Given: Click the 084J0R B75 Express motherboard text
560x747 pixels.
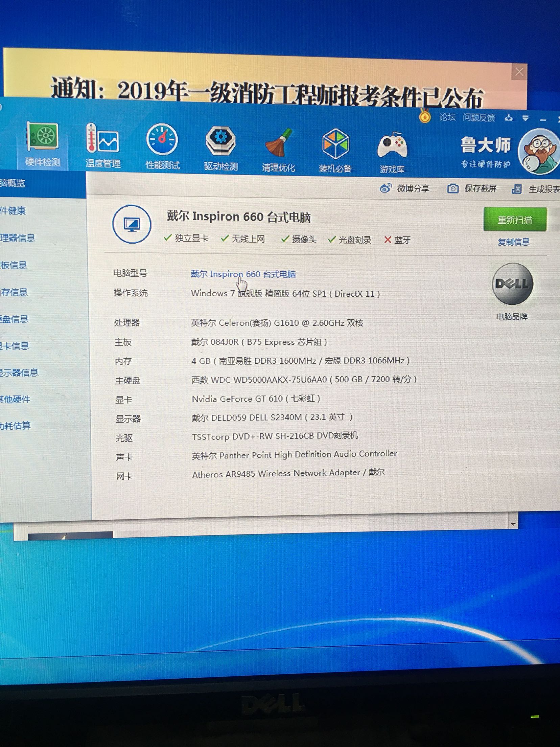Looking at the screenshot, I should (x=259, y=342).
